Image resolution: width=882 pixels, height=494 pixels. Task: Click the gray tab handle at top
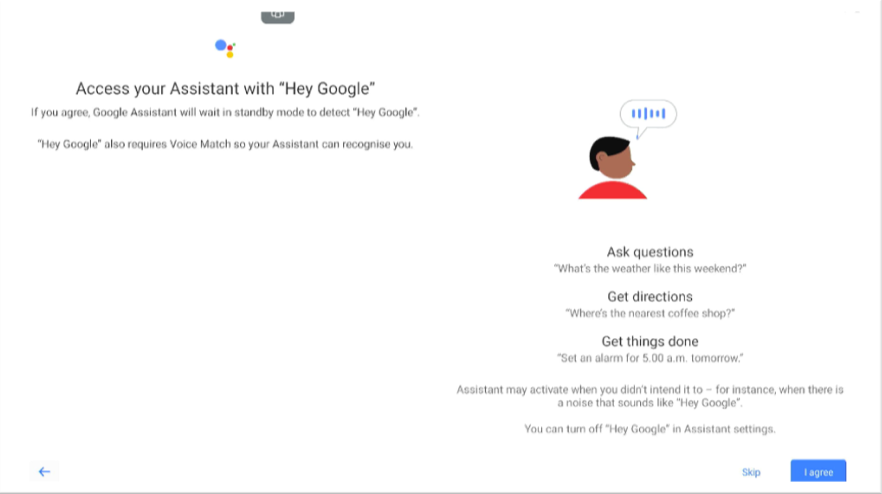tap(278, 15)
